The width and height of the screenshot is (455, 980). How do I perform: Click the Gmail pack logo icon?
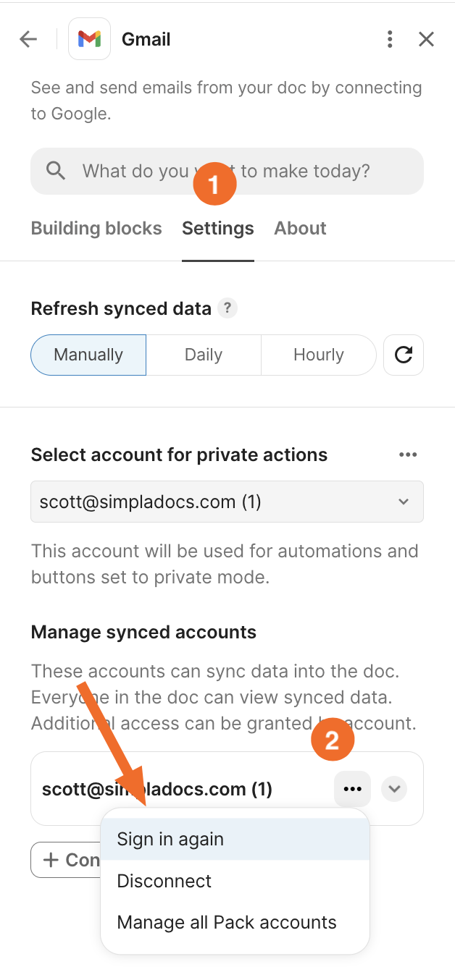click(89, 39)
